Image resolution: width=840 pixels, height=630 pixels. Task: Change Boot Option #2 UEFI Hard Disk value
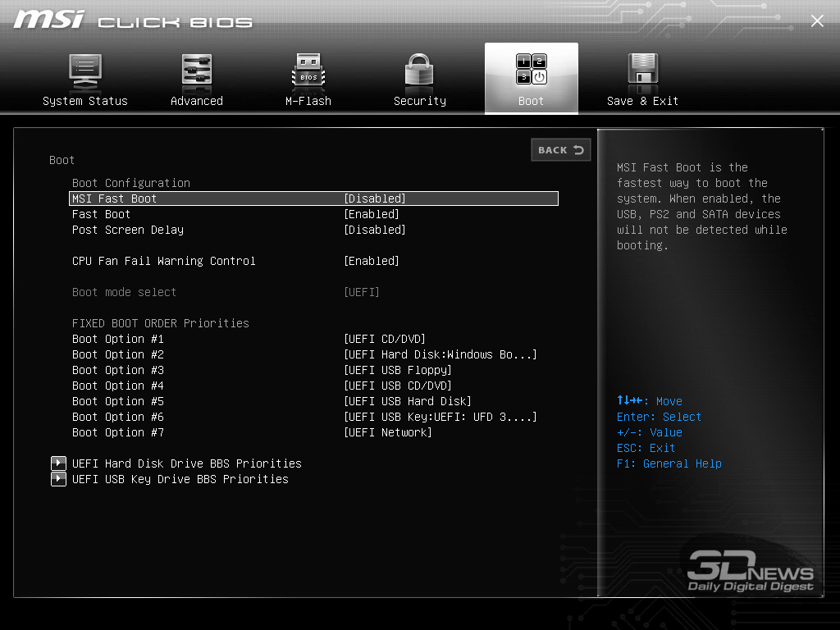[441, 354]
